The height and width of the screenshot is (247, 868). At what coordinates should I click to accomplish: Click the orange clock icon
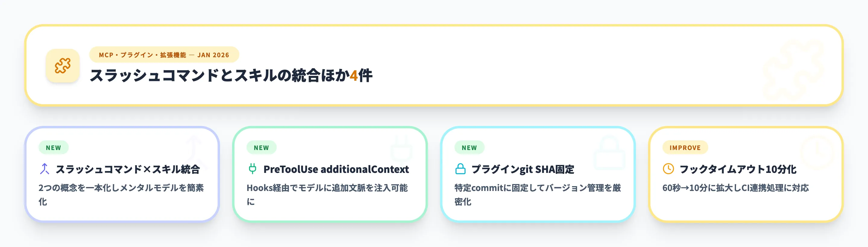668,169
